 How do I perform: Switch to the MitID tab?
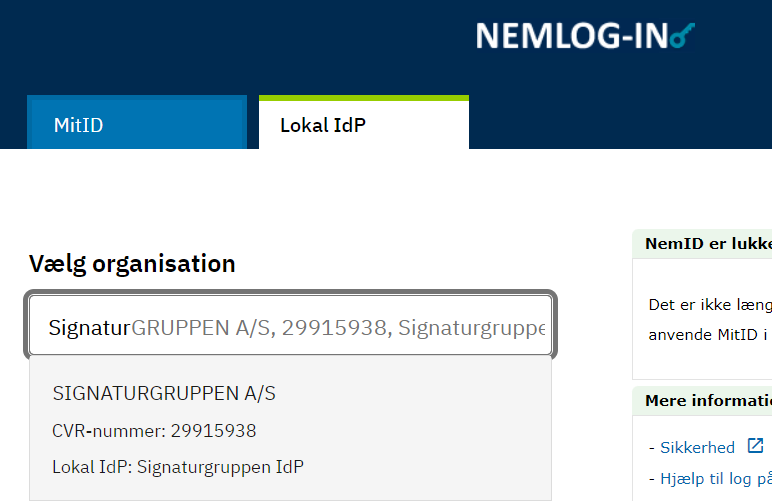coord(136,125)
